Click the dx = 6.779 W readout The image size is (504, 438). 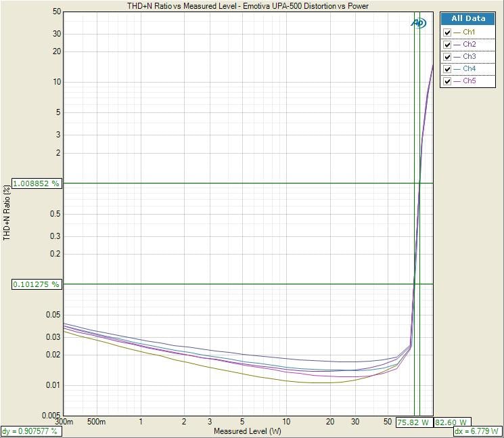point(476,431)
